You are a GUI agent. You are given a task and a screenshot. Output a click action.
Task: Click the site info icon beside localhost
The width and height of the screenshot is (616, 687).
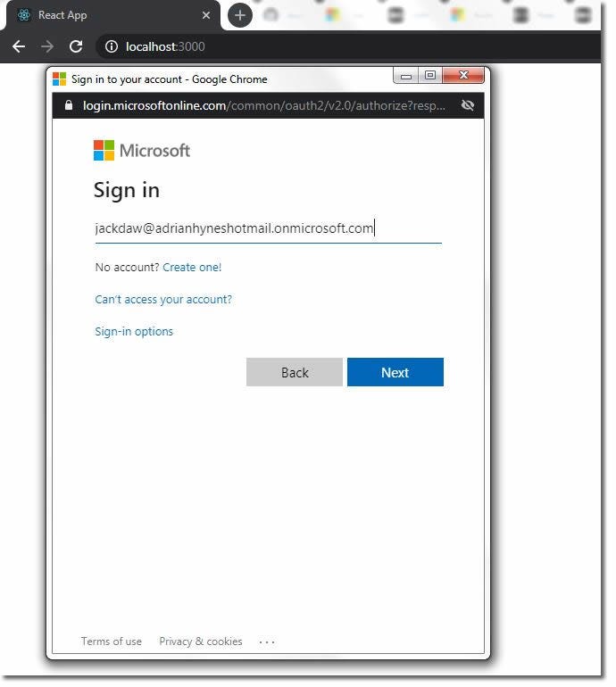tap(112, 46)
